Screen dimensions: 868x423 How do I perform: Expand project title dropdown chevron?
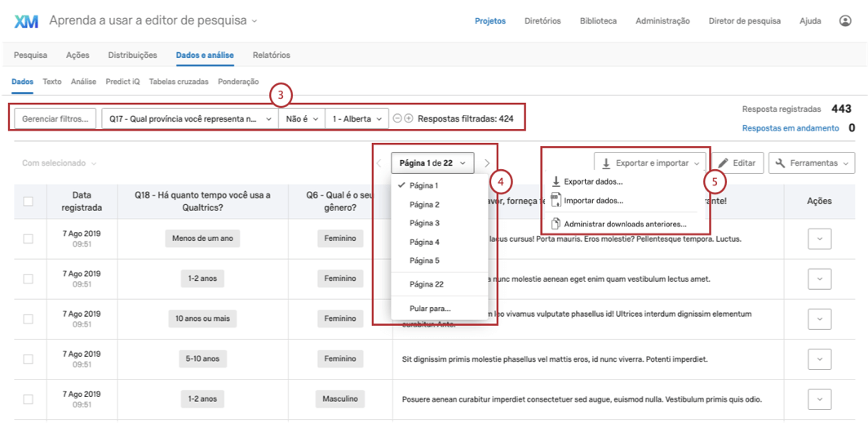[254, 21]
